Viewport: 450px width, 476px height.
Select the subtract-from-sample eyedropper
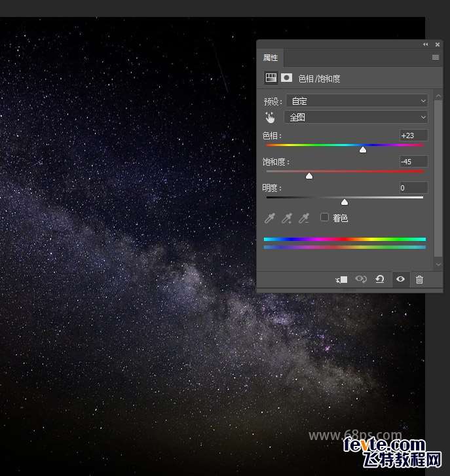tap(304, 218)
